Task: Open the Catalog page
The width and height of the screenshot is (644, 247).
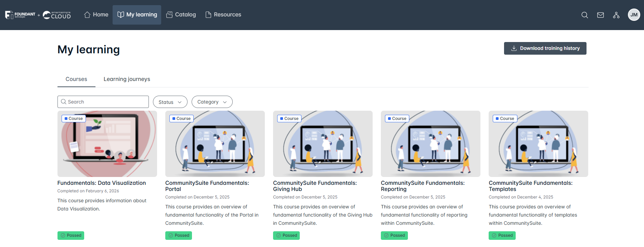Action: tap(181, 15)
